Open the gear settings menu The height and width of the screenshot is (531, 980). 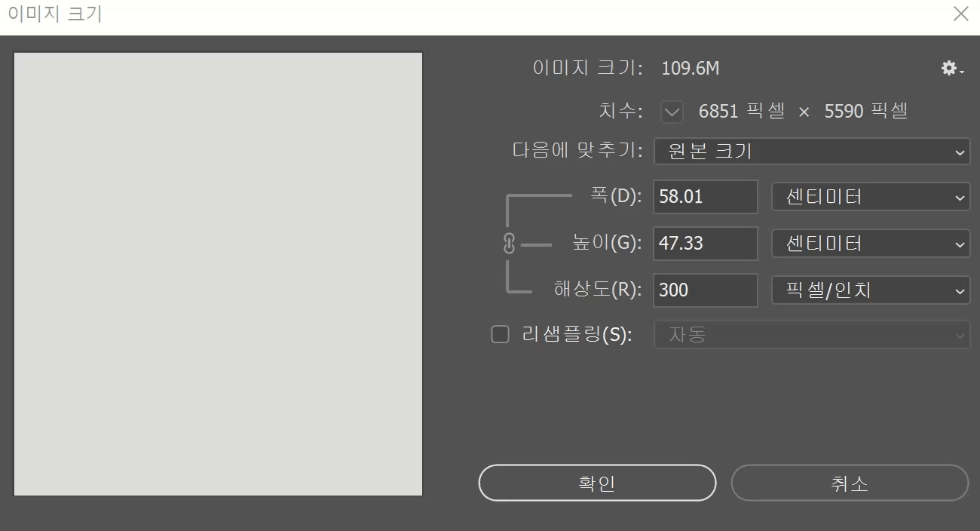pos(952,69)
